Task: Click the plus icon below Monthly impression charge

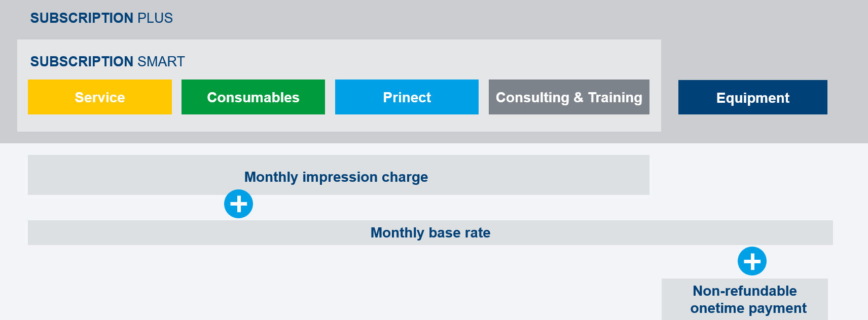Action: [238, 204]
